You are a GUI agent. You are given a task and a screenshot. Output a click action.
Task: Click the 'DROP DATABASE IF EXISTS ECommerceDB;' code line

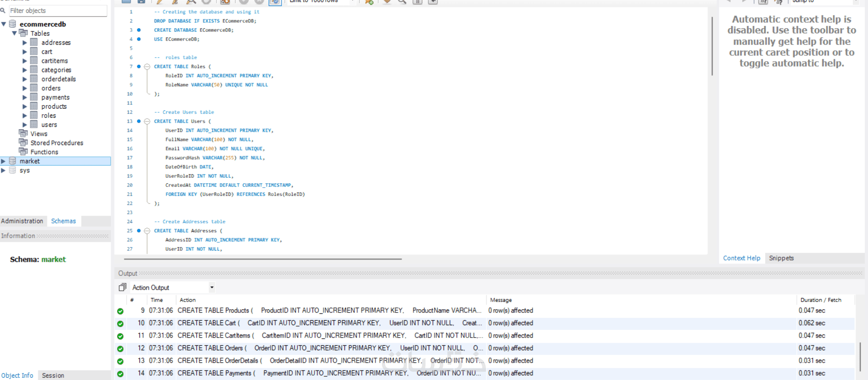(x=205, y=21)
